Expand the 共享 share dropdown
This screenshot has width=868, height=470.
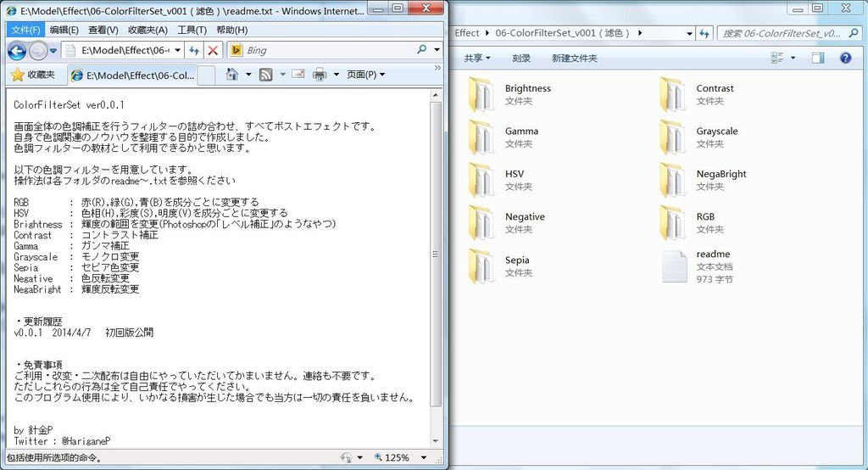pyautogui.click(x=477, y=59)
